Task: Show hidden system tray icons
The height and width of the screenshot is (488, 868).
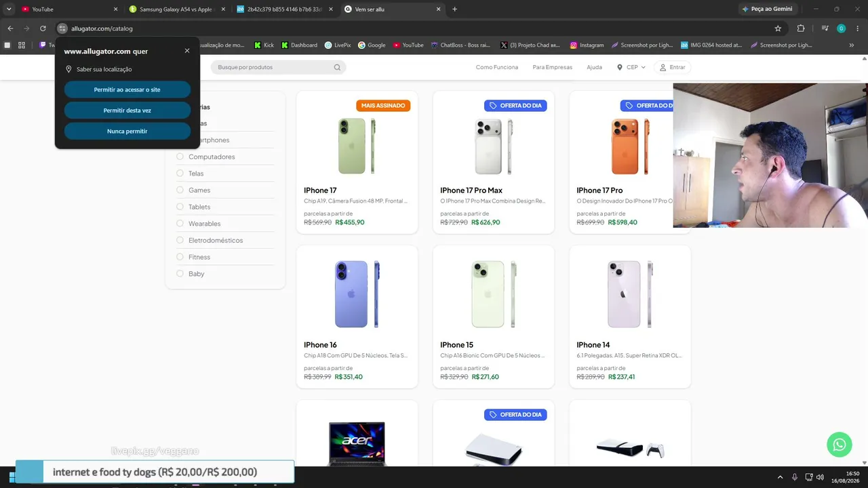Action: click(780, 476)
